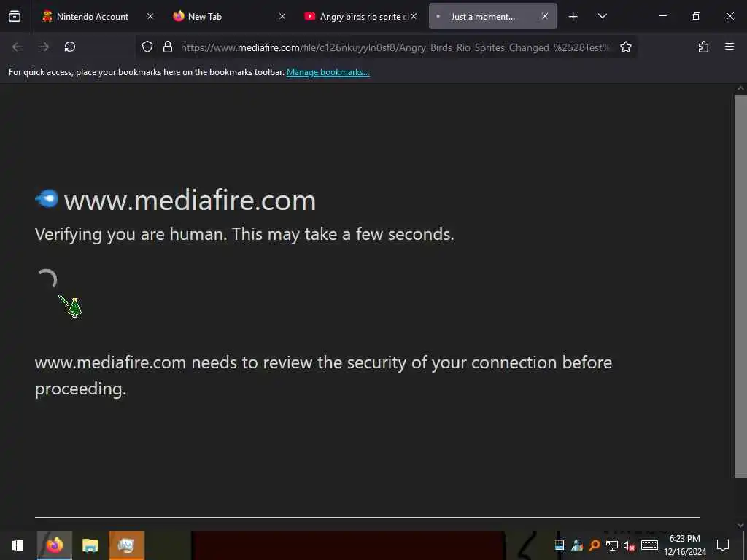747x560 pixels.
Task: Open a new tab with plus button
Action: point(573,17)
